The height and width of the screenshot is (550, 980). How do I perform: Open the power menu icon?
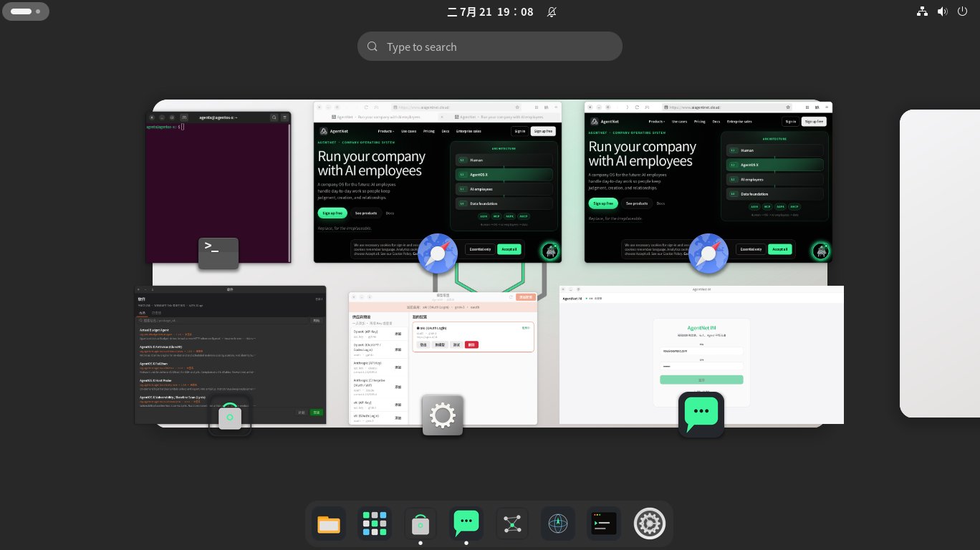[x=962, y=11]
